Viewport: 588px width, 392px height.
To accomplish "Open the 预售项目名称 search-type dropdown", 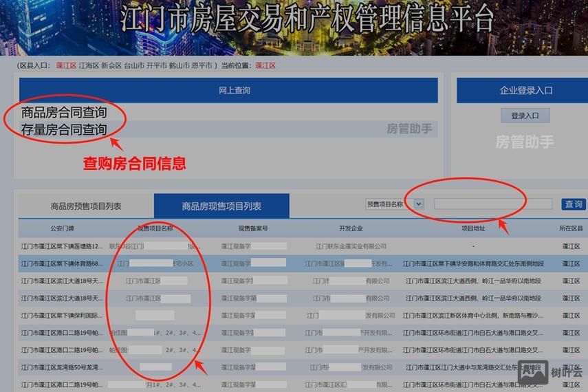I will pos(395,204).
